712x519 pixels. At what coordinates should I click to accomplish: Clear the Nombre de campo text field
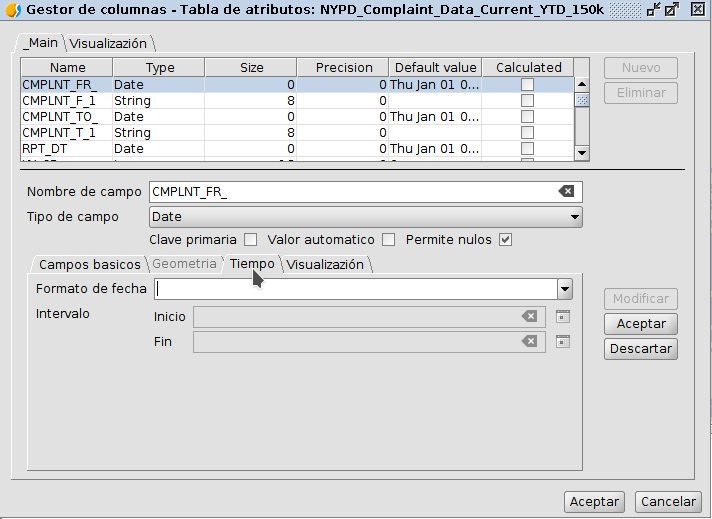566,192
